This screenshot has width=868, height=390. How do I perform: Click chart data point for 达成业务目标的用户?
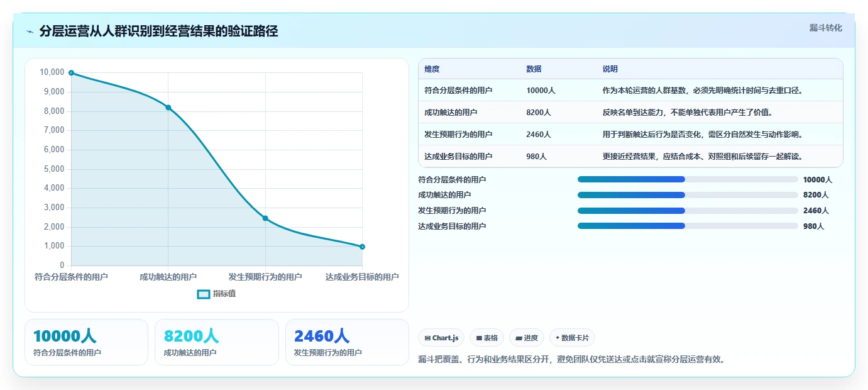pos(363,247)
